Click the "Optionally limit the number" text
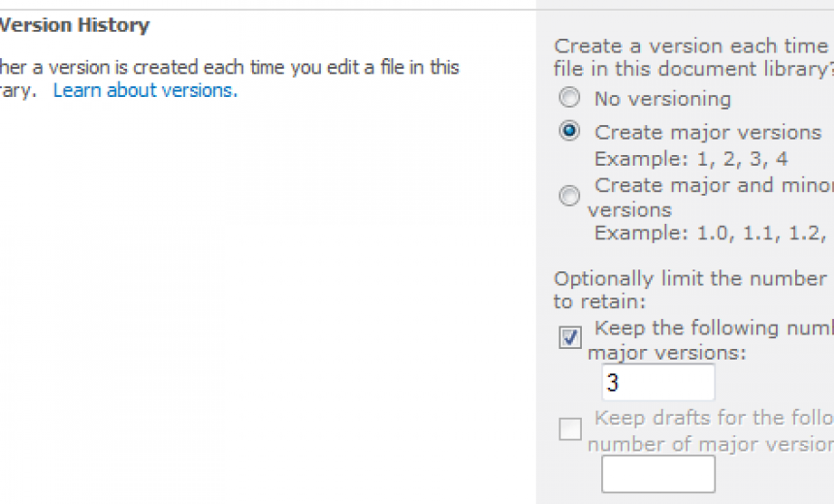This screenshot has width=834, height=504. point(690,279)
